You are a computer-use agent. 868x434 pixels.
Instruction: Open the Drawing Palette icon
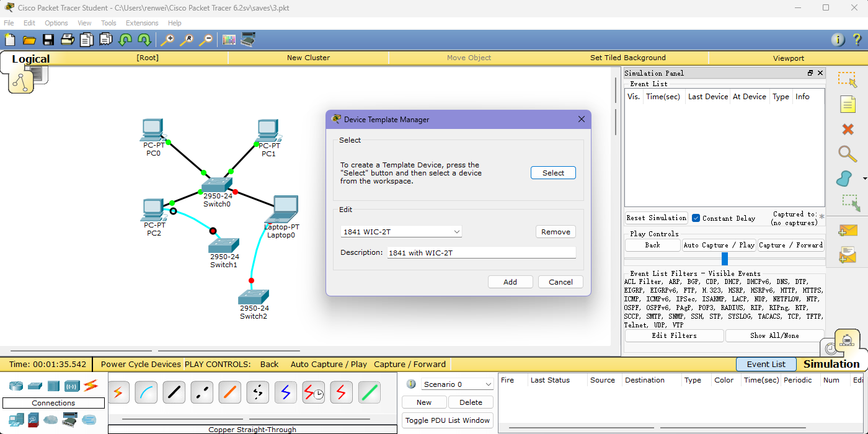pos(229,40)
